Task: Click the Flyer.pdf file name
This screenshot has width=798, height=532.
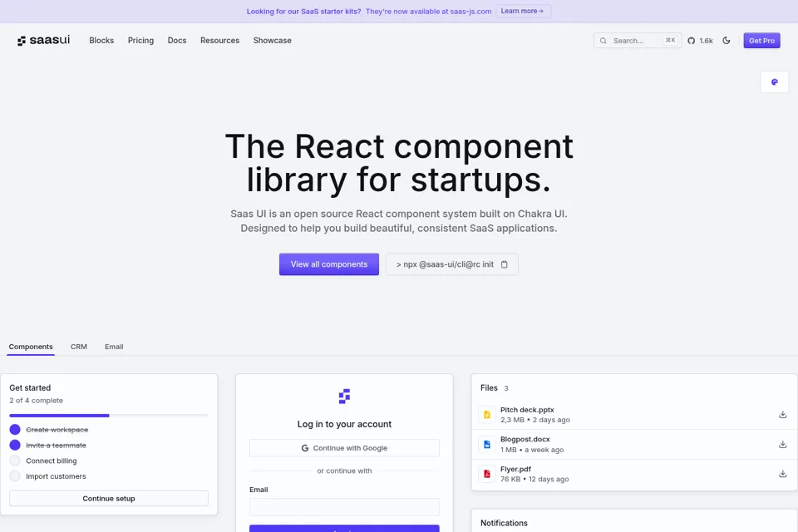Action: tap(515, 470)
